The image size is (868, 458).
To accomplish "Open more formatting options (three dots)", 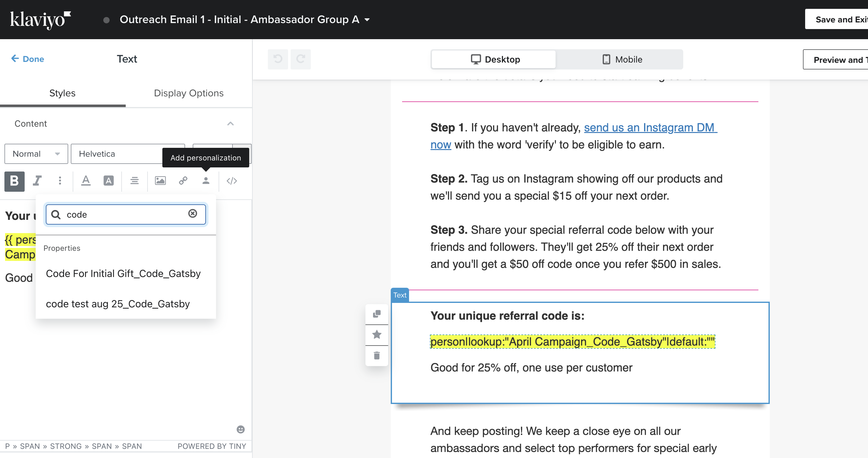I will pos(60,181).
